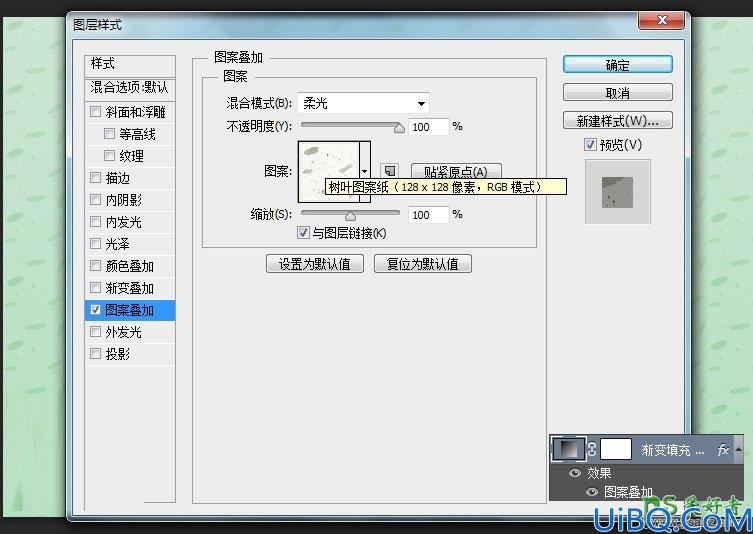Enable the 渐变叠加 checkbox
Viewport: 753px width, 534px height.
pyautogui.click(x=96, y=288)
